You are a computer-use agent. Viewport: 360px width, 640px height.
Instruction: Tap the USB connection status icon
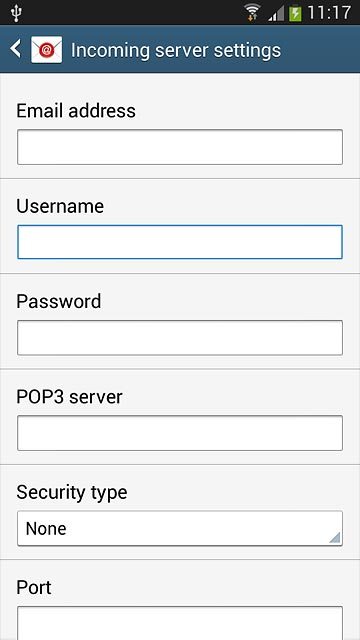click(16, 13)
